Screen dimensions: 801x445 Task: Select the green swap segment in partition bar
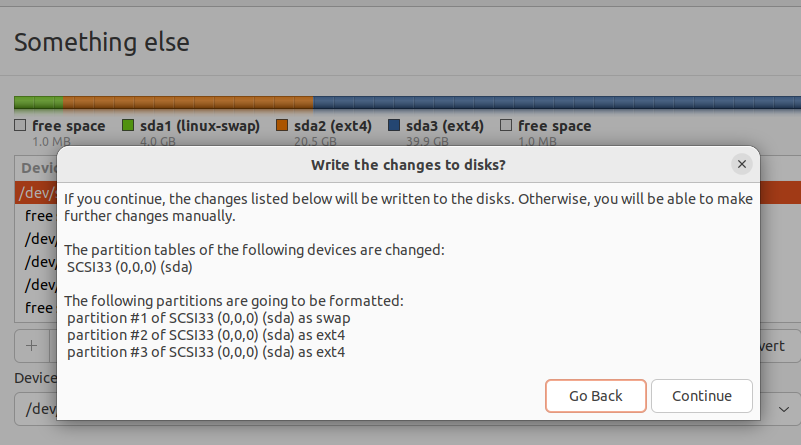pos(38,102)
